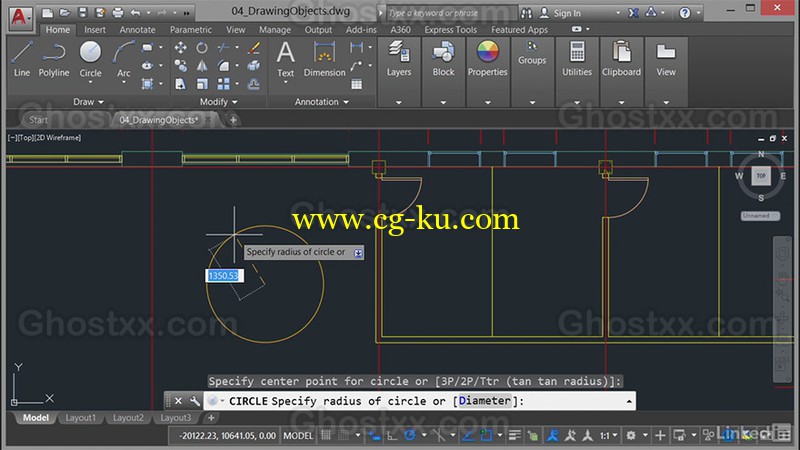Click the Diameter option in command line
Viewport: 800px width, 450px height.
coord(484,401)
